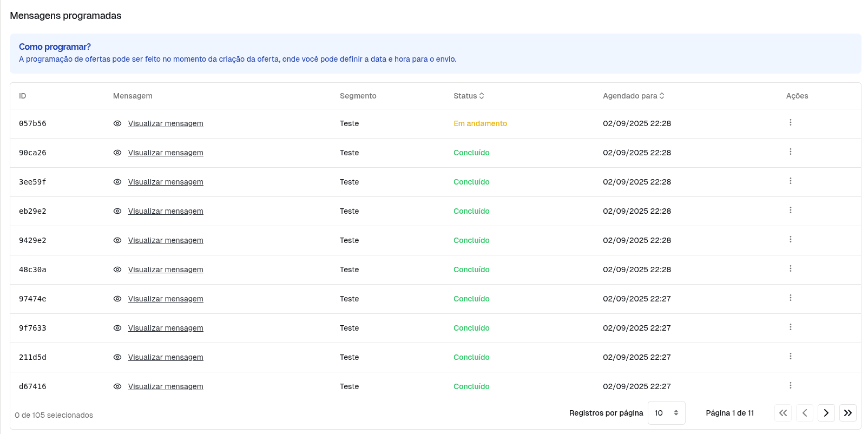Viewport: 868px width, 434px height.
Task: Open actions menu for row 97474e
Action: point(790,298)
